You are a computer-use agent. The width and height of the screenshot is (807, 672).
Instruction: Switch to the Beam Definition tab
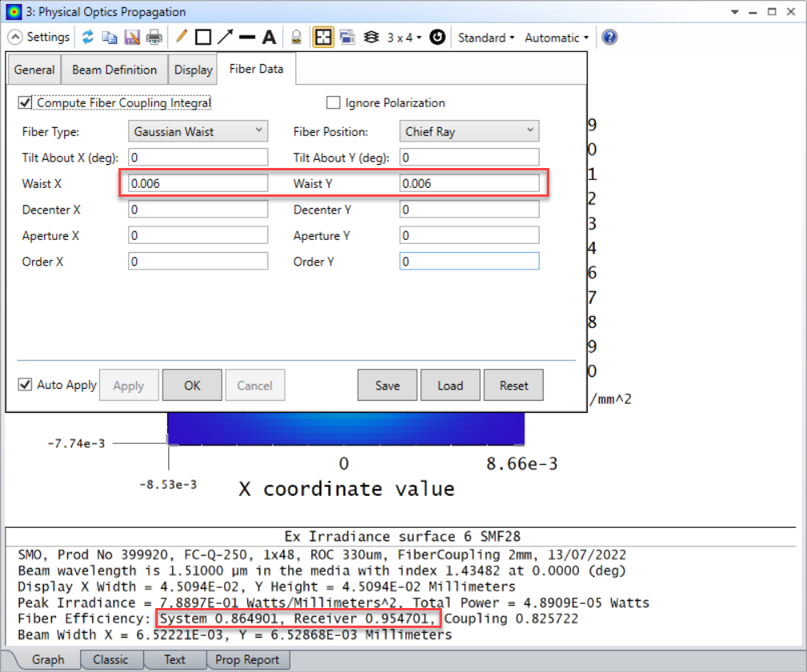[x=114, y=70]
